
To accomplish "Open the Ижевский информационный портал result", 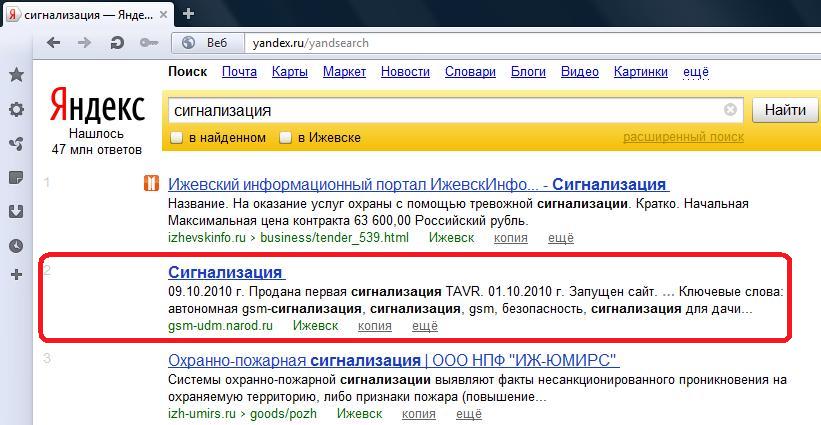I will 418,184.
